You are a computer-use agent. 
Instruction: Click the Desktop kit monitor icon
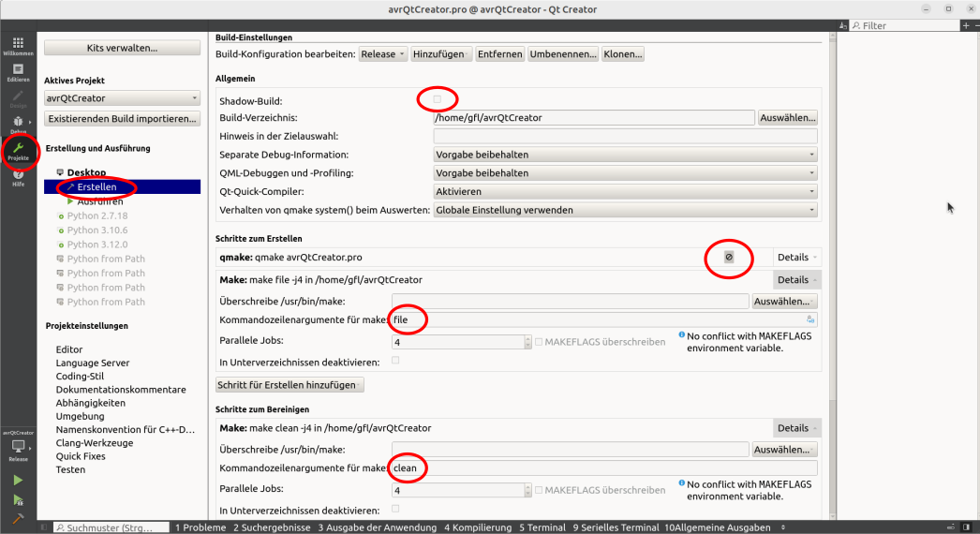pos(60,172)
